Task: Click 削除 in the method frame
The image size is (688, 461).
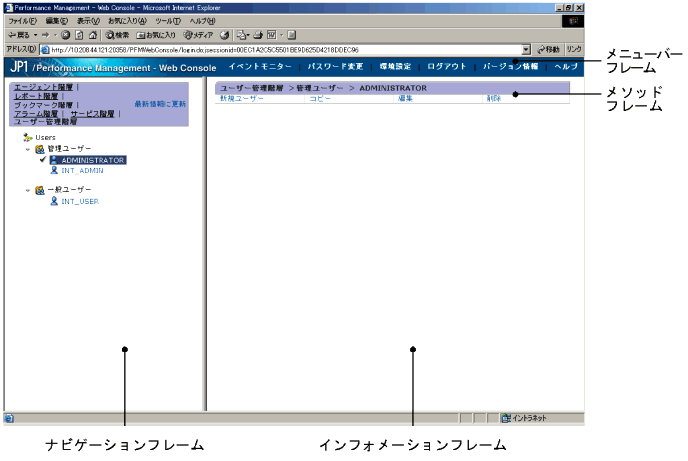Action: [494, 99]
